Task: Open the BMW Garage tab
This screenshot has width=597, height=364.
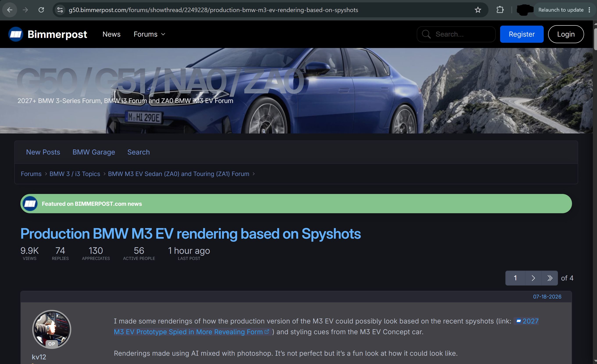Action: (94, 152)
